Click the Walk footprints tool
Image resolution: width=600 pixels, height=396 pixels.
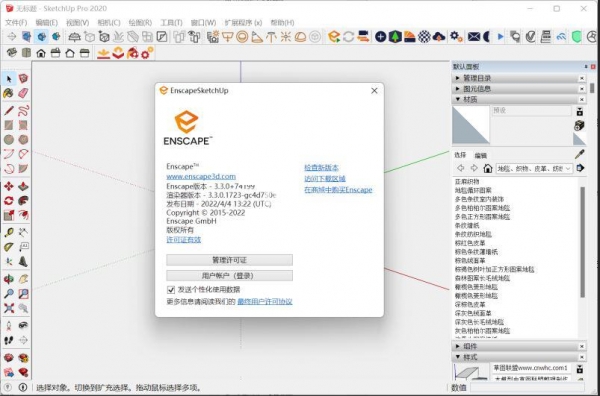(8, 340)
